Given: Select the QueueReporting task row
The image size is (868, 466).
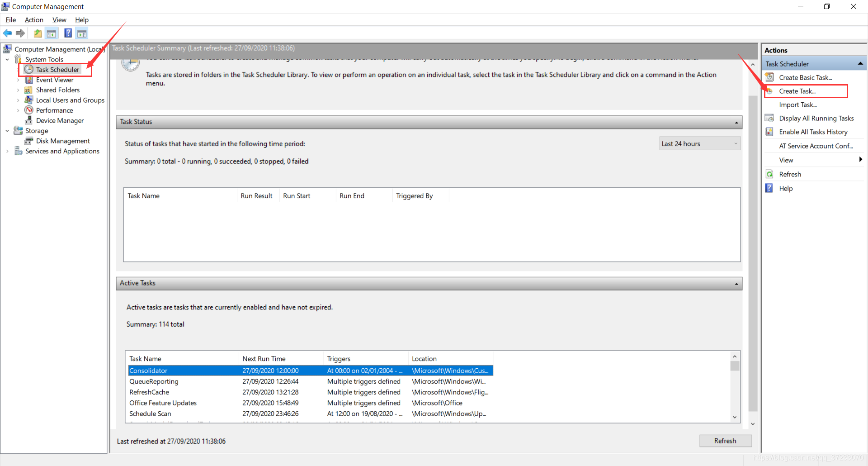Looking at the screenshot, I should point(311,381).
